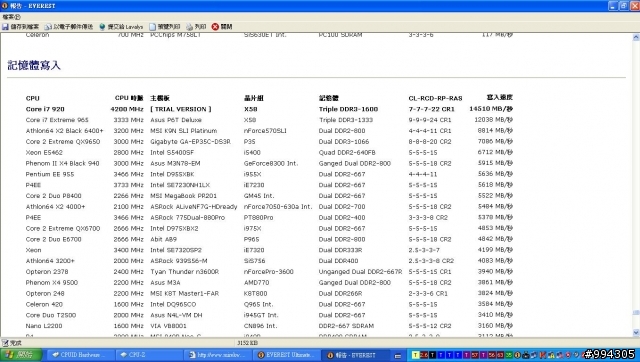Click the Quad DDR2-640FB memory cell
Image resolution: width=640 pixels, height=362 pixels.
tap(347, 153)
